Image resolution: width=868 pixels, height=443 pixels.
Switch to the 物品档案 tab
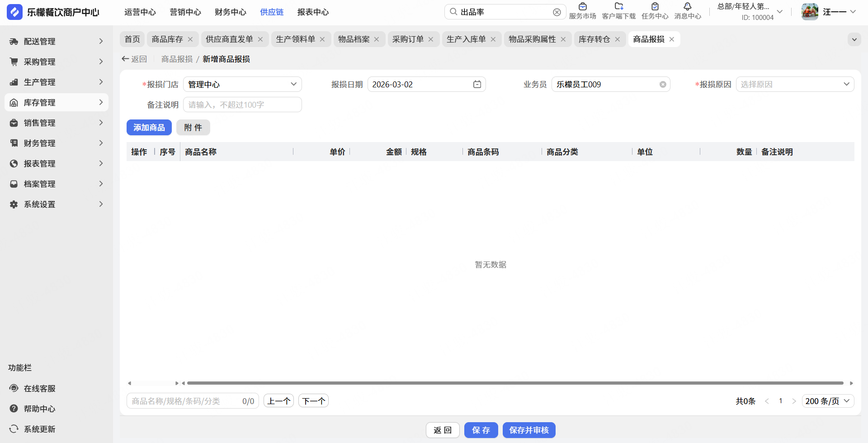(354, 39)
